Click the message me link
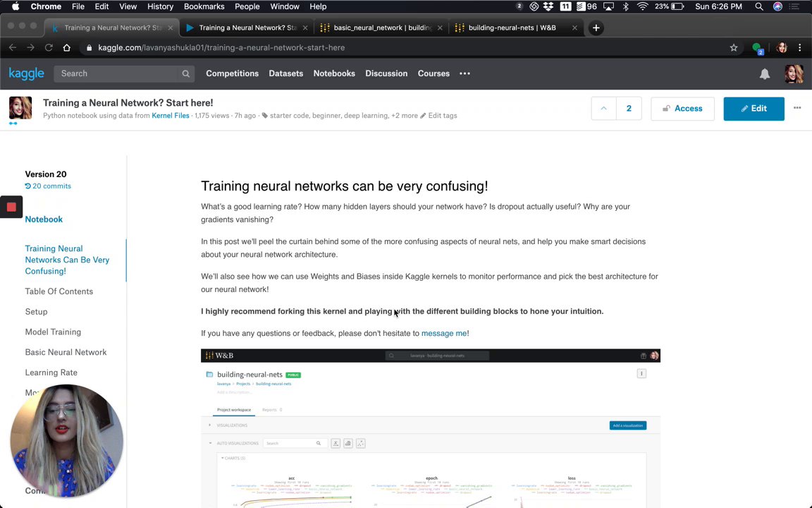This screenshot has width=812, height=508. [x=444, y=333]
